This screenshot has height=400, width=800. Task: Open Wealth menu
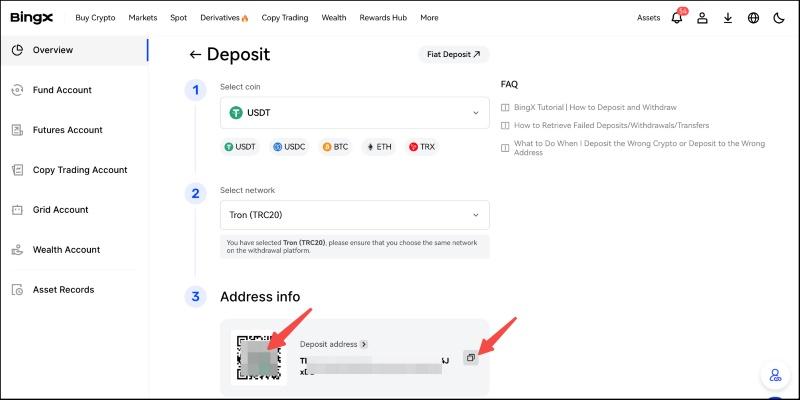point(334,18)
